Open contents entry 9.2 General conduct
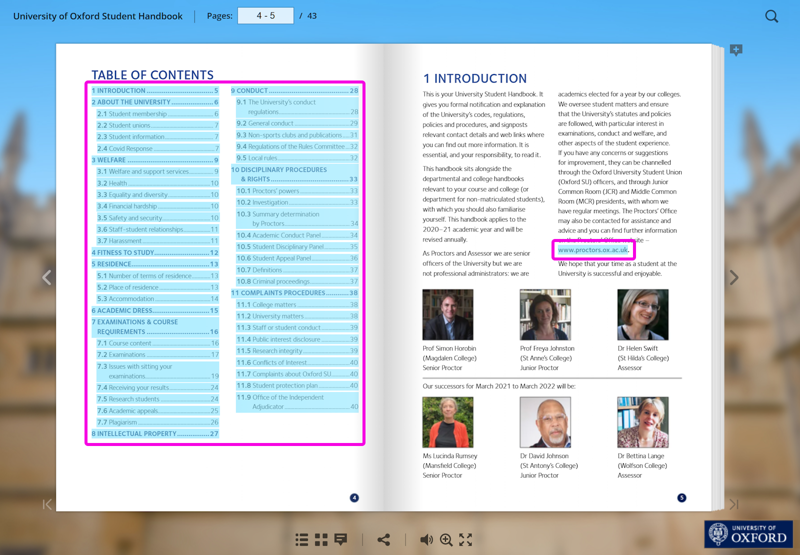The image size is (800, 555). point(297,123)
